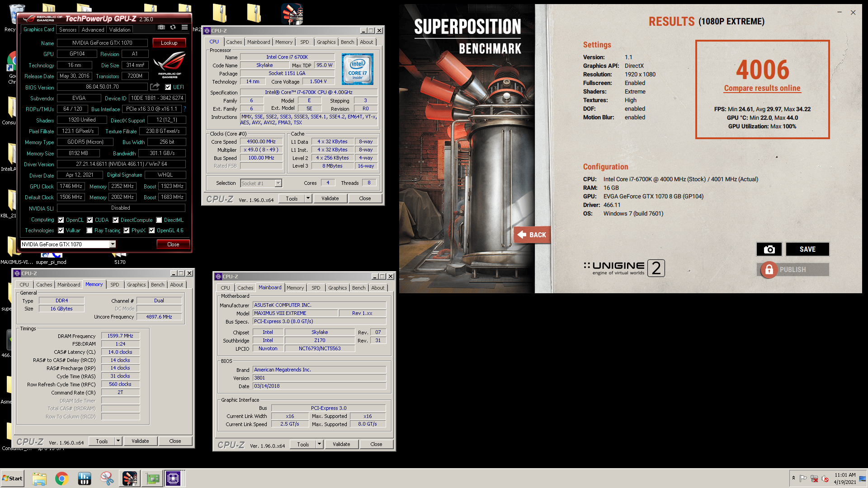The height and width of the screenshot is (488, 868).
Task: Click the MAXIMUS VIII EXTREME model field
Action: click(x=295, y=313)
